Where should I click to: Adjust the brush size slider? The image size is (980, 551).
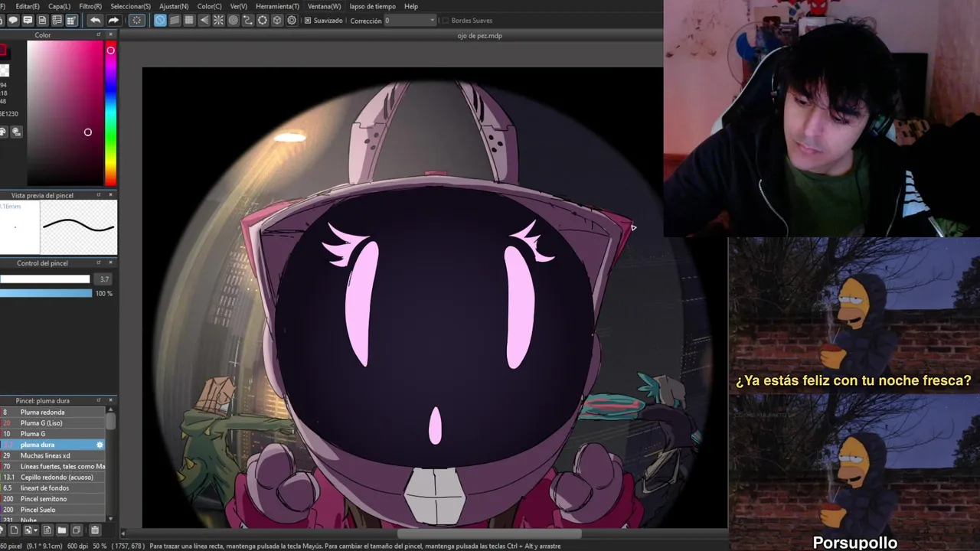[45, 279]
